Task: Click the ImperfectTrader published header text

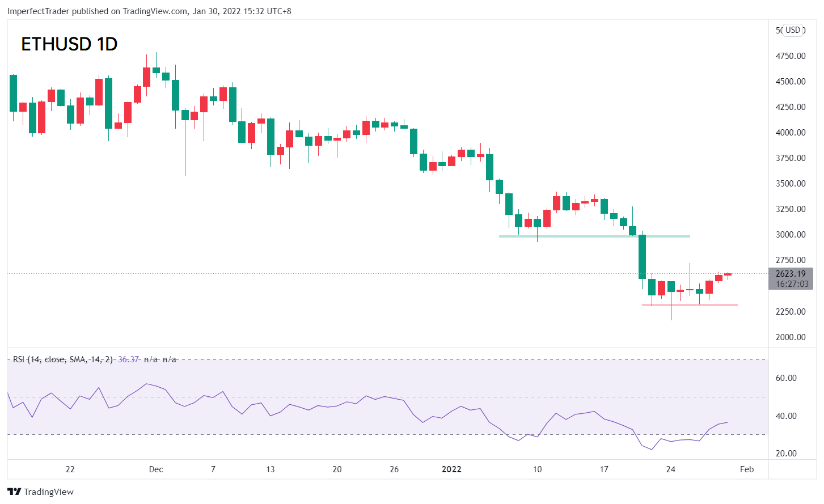Action: tap(149, 11)
